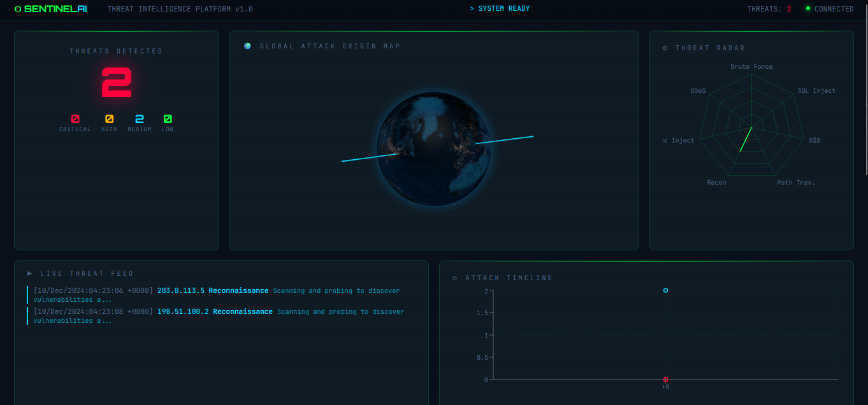Click the SYSTEM READY status message
Screen dimensions: 868x405
pos(500,8)
